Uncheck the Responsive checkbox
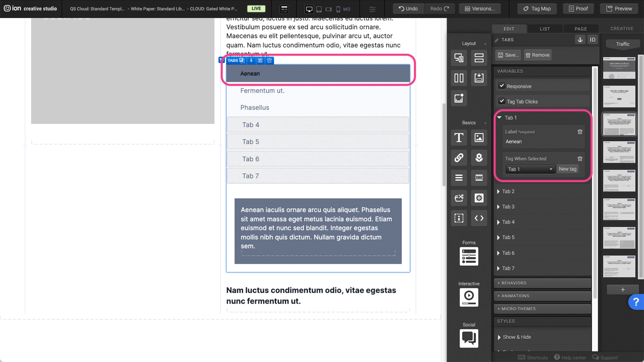The height and width of the screenshot is (362, 644). pos(502,86)
